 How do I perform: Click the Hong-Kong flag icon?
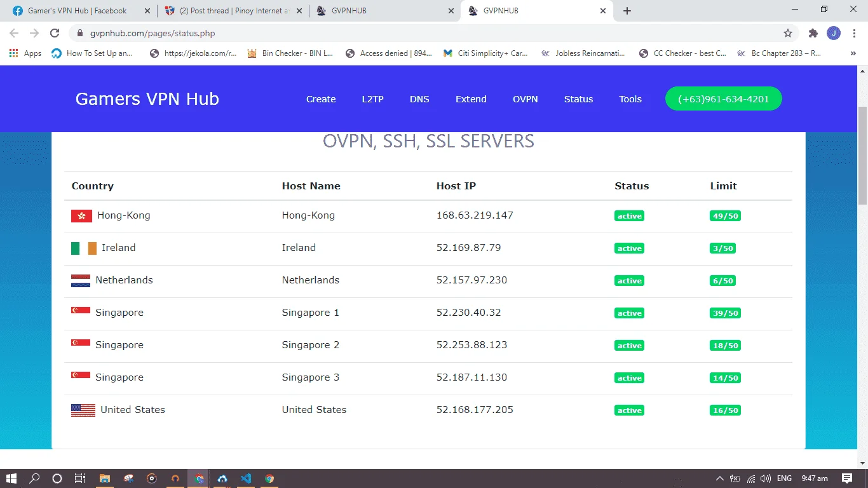(81, 216)
